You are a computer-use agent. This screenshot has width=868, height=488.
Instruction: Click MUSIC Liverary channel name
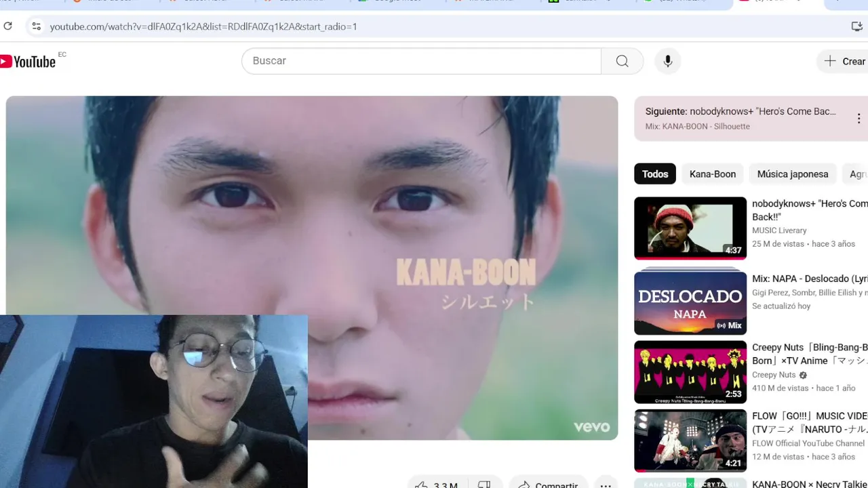779,230
